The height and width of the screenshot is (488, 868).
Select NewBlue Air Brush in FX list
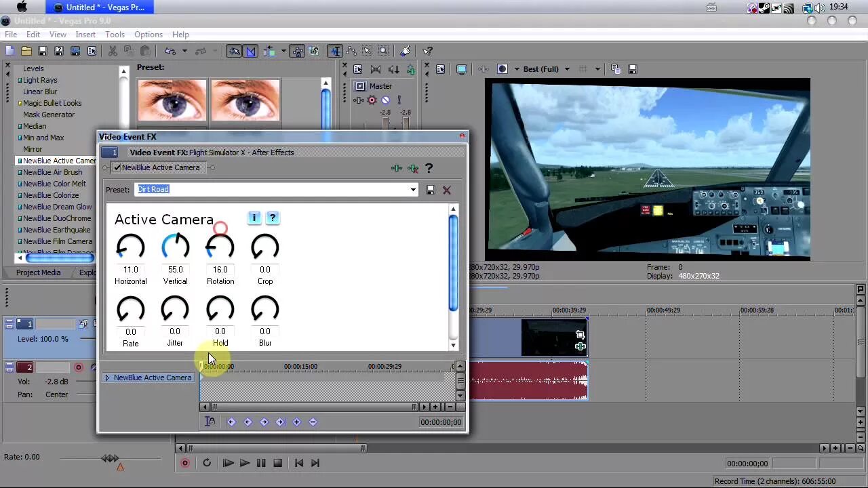53,172
